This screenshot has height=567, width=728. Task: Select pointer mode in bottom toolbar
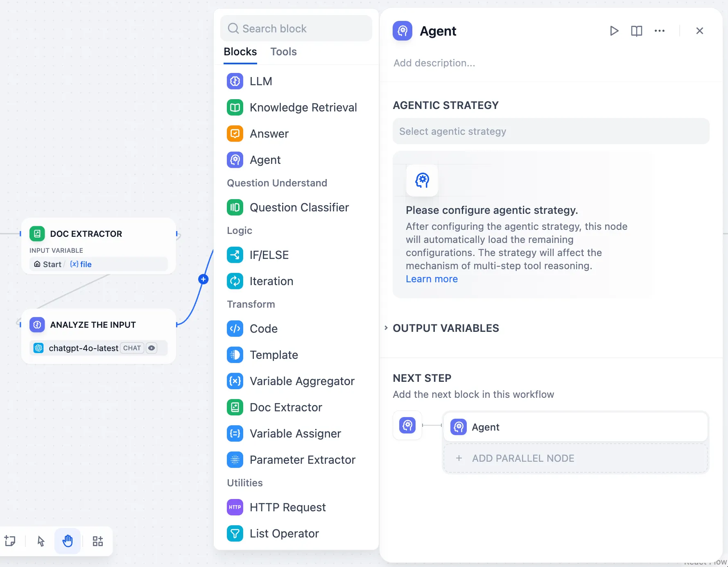coord(41,541)
